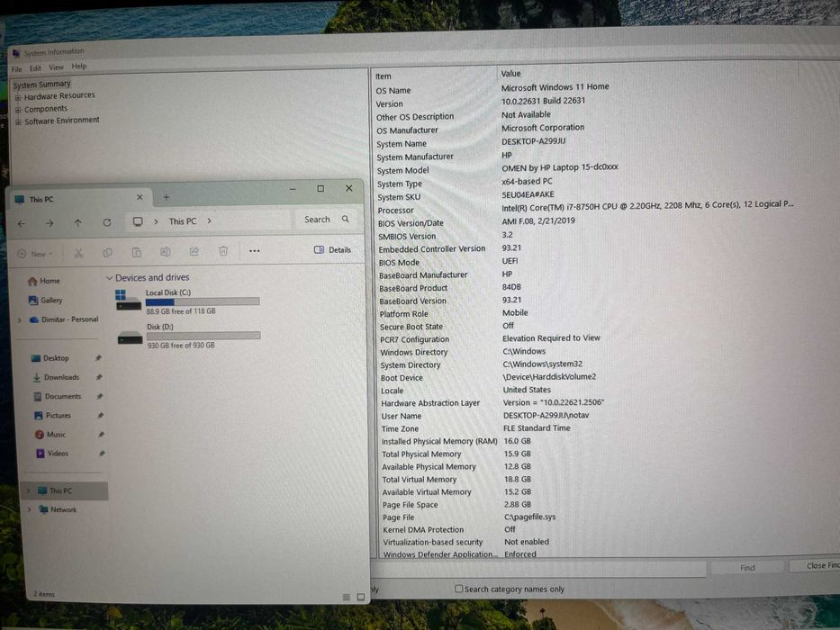Expand Dimitar - Personal in the navigation pane

click(20, 319)
